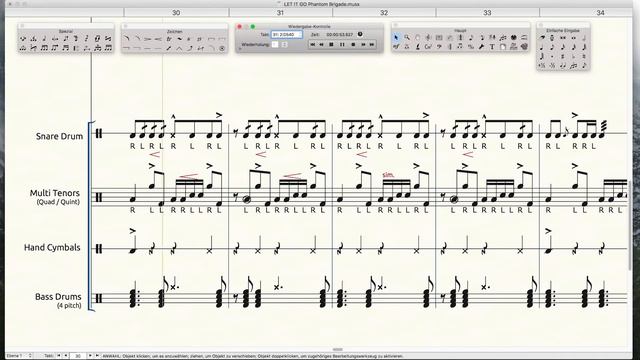The height and width of the screenshot is (360, 640).
Task: Select the Zoom magnifier tool
Action: point(407,38)
